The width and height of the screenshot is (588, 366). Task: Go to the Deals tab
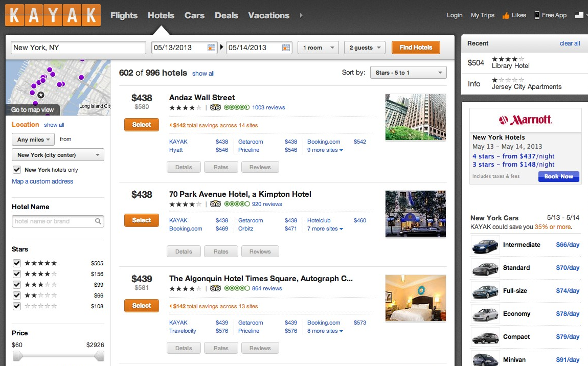click(227, 15)
